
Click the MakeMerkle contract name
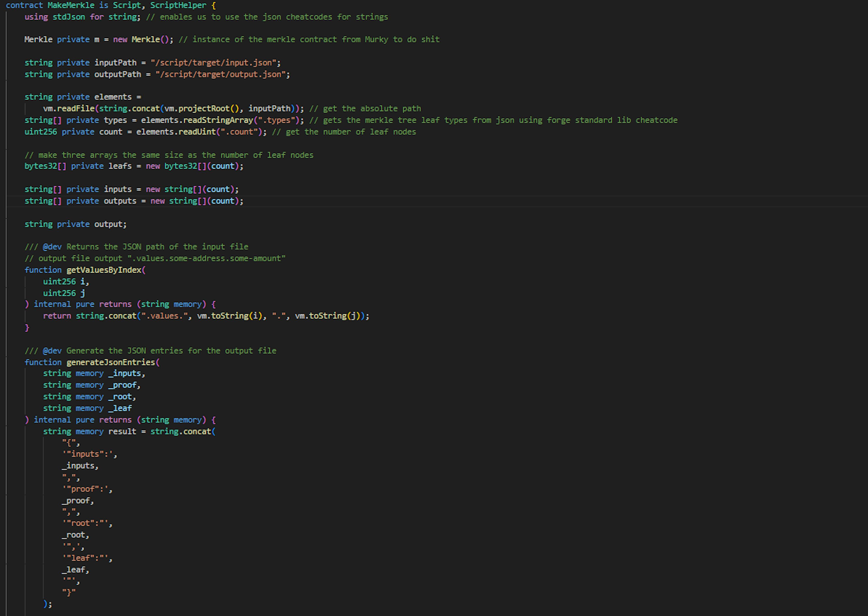tap(71, 5)
